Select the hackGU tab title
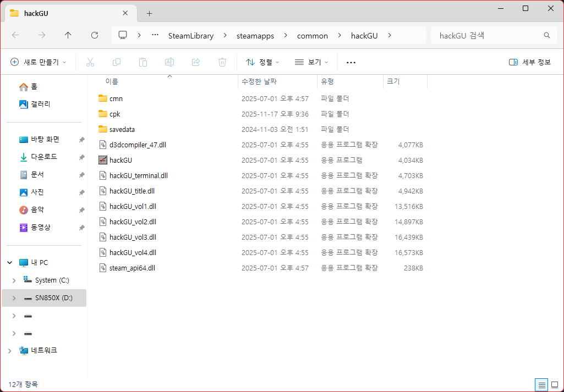564x392 pixels. (x=36, y=14)
